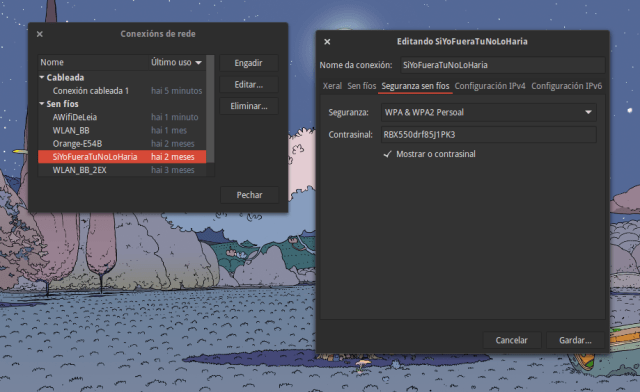Click the Editar... button
Screen dimensions: 640x392
[x=249, y=85]
